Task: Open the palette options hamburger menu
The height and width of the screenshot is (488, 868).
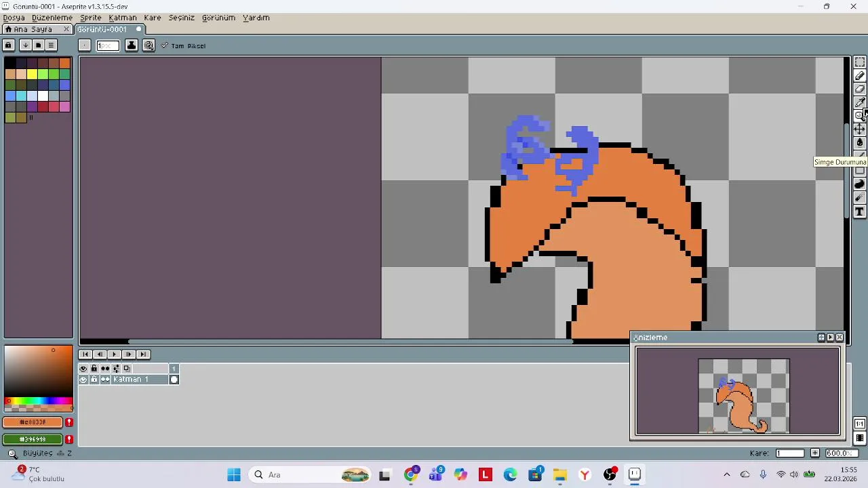Action: pyautogui.click(x=51, y=45)
